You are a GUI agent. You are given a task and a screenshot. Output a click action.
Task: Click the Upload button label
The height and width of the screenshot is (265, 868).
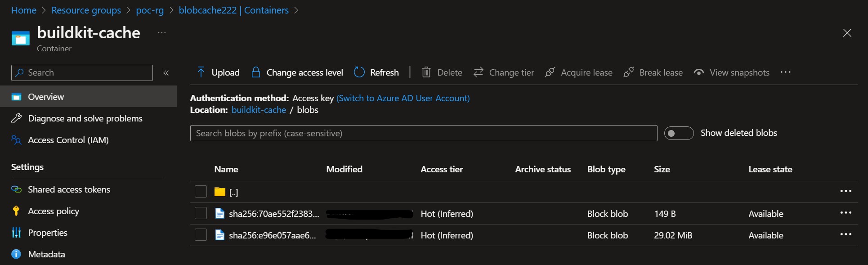coord(225,72)
